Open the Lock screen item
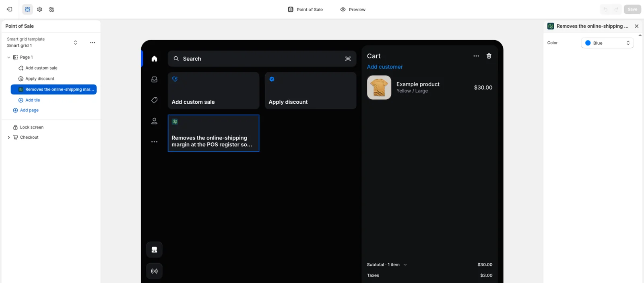This screenshot has width=644, height=283. [x=28, y=127]
